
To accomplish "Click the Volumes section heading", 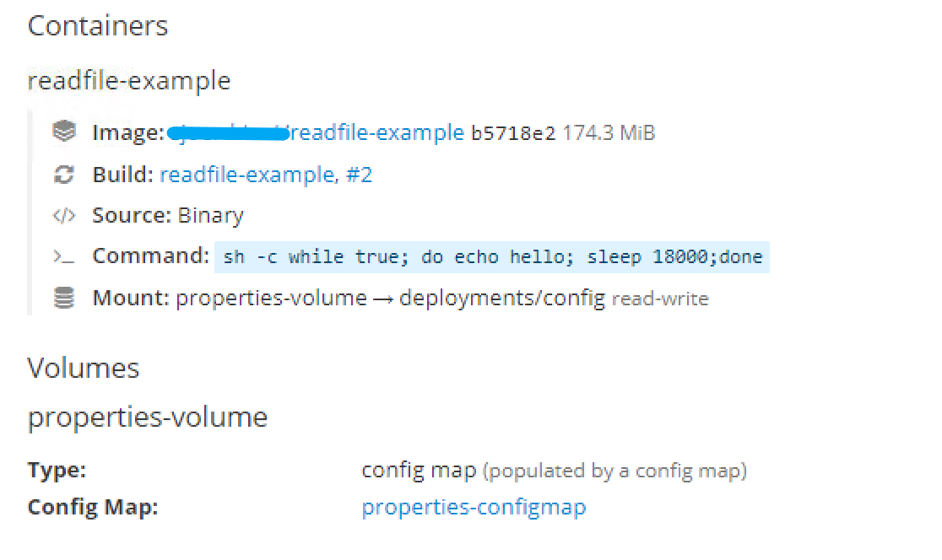I will [x=84, y=368].
